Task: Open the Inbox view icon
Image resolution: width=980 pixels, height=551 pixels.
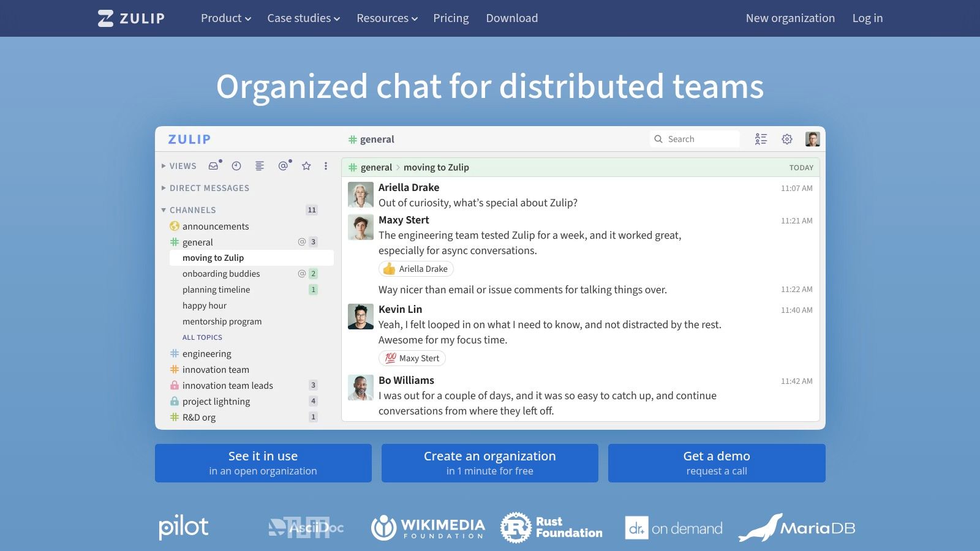Action: pyautogui.click(x=213, y=166)
